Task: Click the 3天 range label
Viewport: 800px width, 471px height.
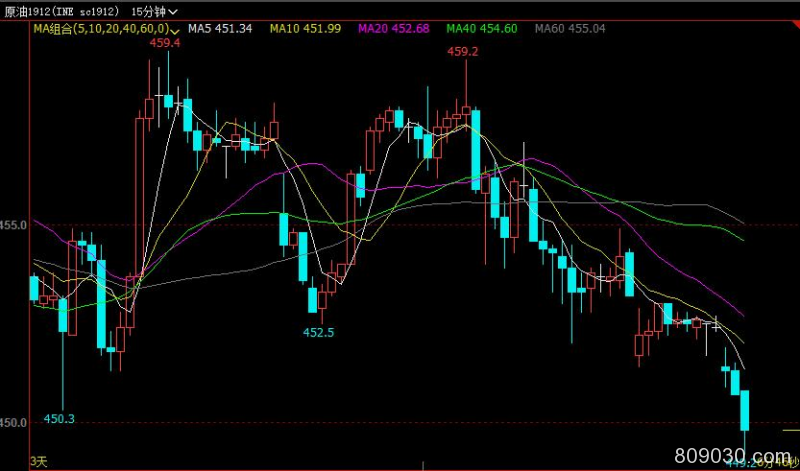Action: click(38, 462)
